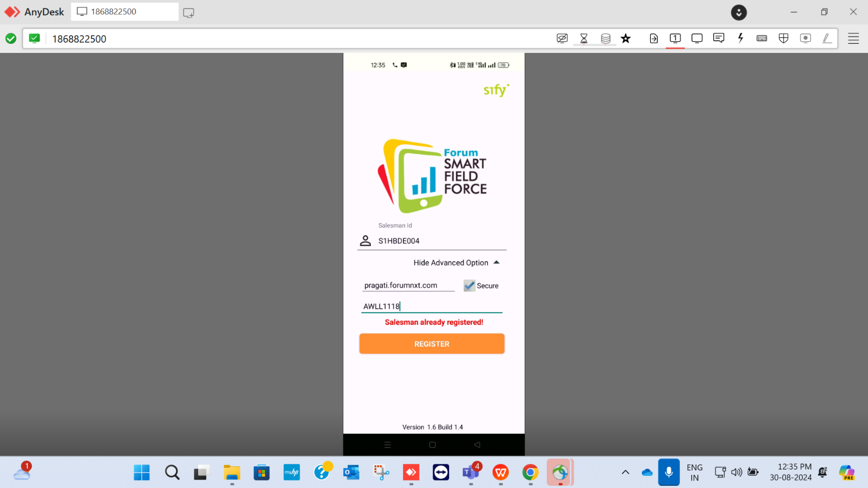868x488 pixels.
Task: Open the whiteboard pen icon
Action: tap(827, 38)
